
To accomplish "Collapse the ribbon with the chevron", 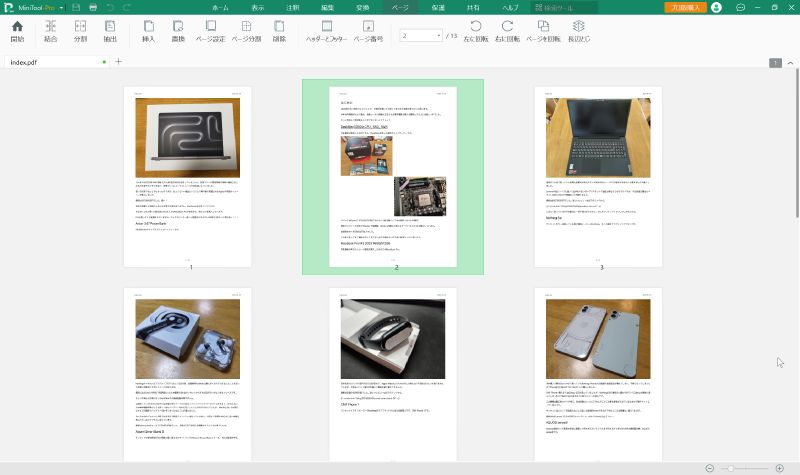I will [790, 63].
